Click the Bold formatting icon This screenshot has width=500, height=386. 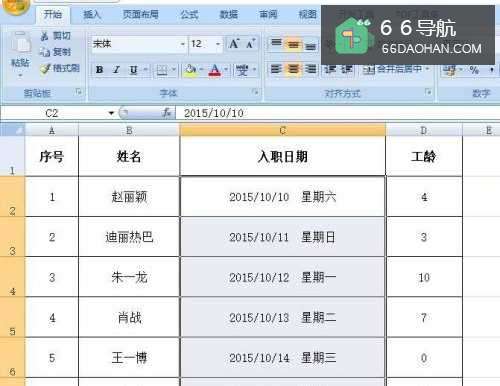[99, 70]
